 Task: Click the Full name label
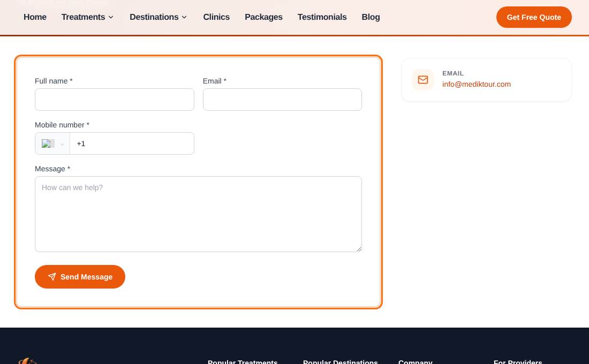[54, 81]
